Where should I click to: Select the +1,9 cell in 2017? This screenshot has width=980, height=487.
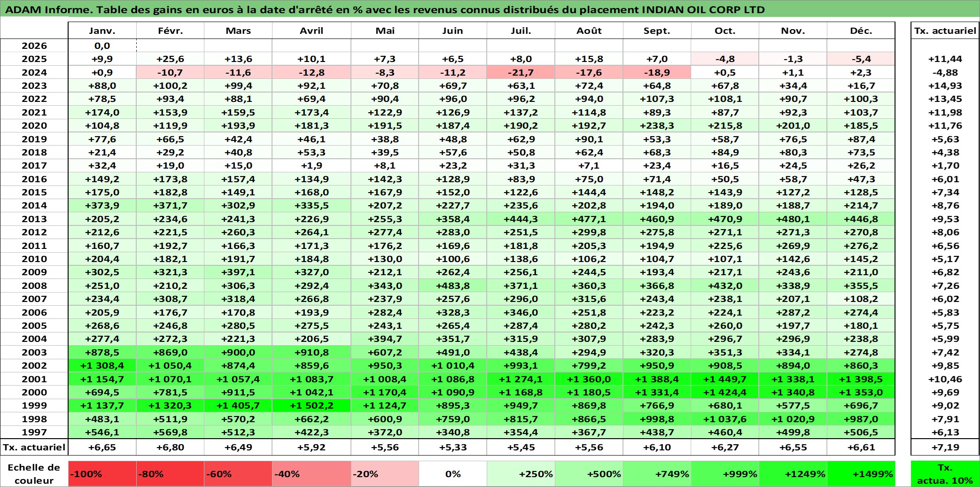pyautogui.click(x=311, y=165)
